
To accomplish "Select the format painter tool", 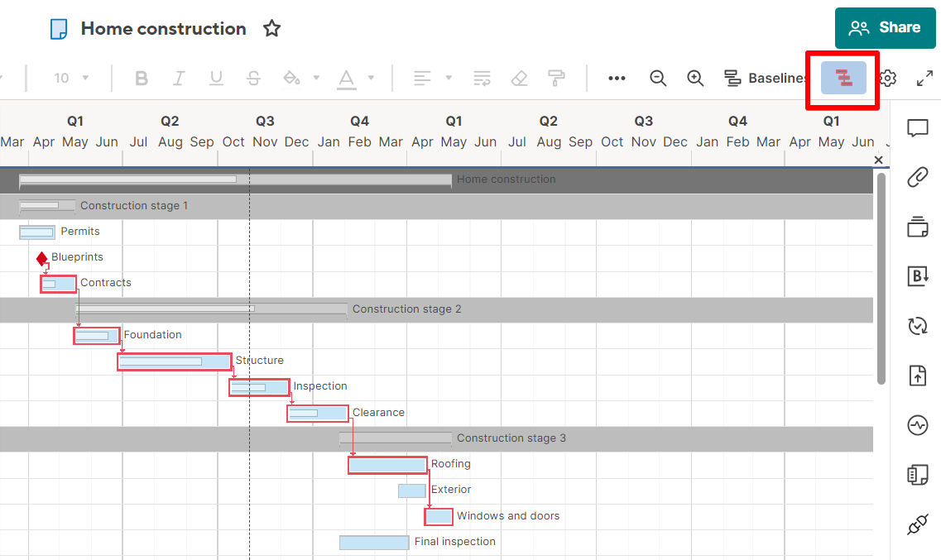I will point(556,78).
